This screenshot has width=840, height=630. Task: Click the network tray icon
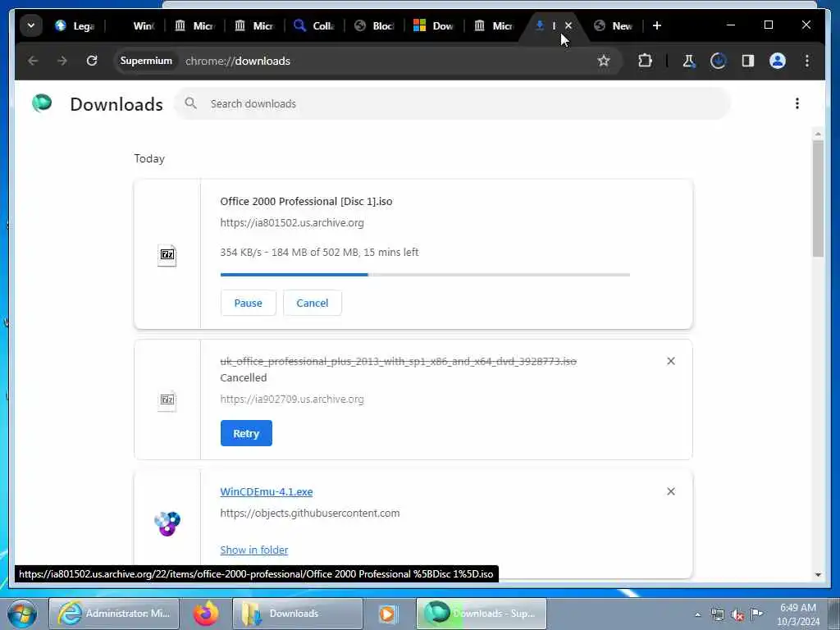pyautogui.click(x=717, y=614)
